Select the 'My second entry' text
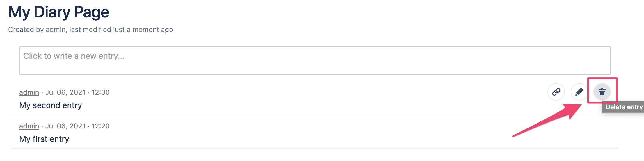644x161 pixels. 51,105
